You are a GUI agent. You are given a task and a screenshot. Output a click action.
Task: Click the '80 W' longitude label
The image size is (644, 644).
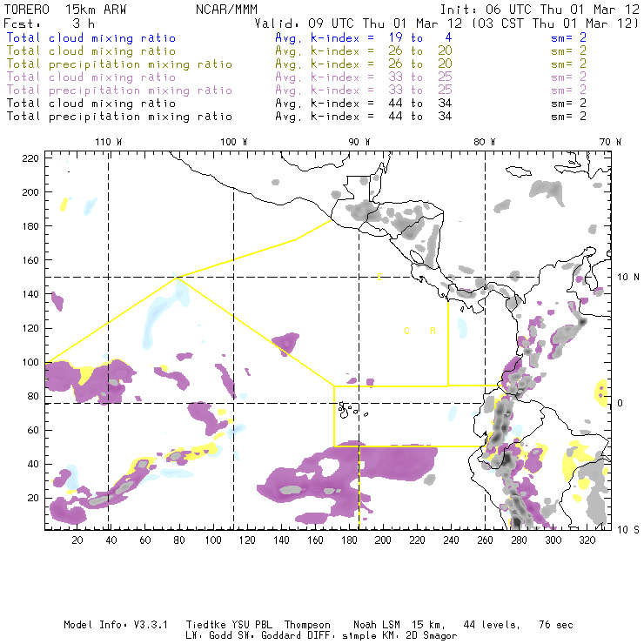pos(484,142)
